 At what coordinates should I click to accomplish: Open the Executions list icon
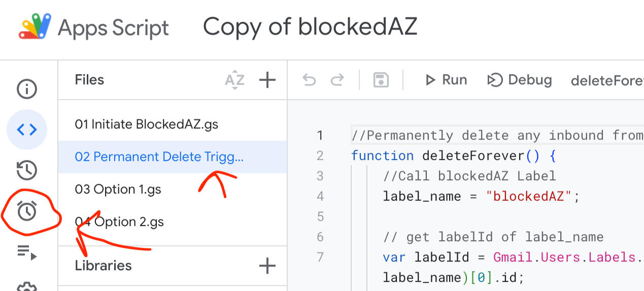[27, 252]
